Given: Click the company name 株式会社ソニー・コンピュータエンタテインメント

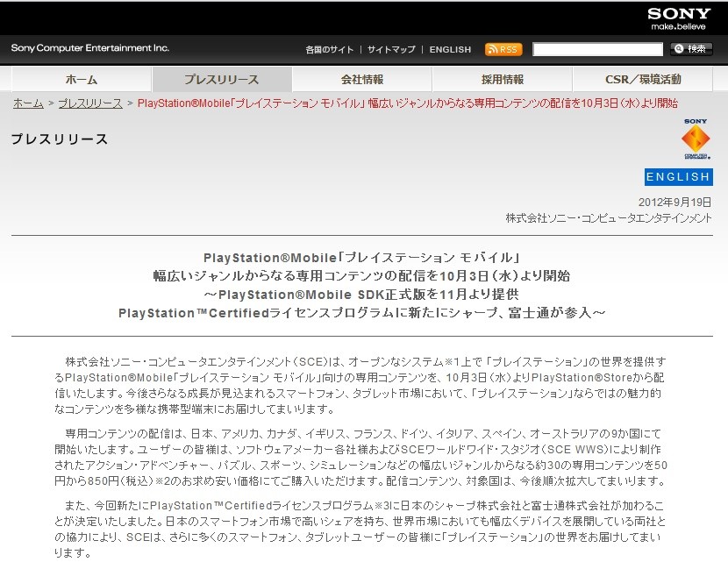Looking at the screenshot, I should (608, 217).
